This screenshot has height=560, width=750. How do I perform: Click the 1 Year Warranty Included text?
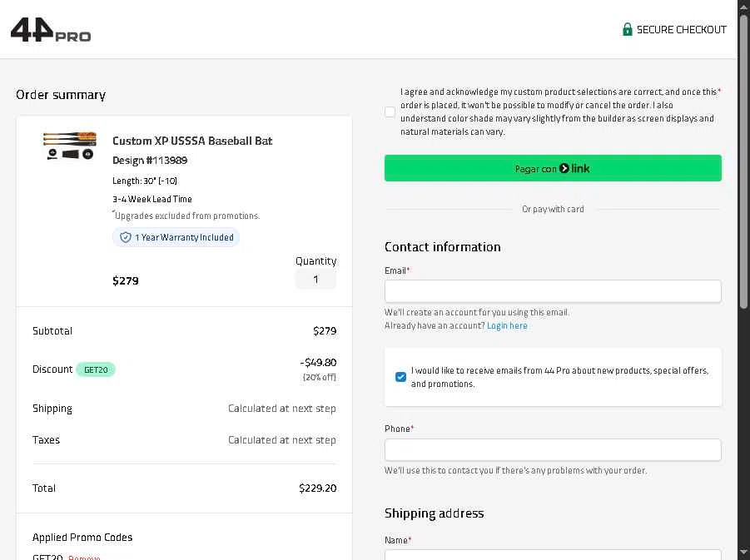184,237
